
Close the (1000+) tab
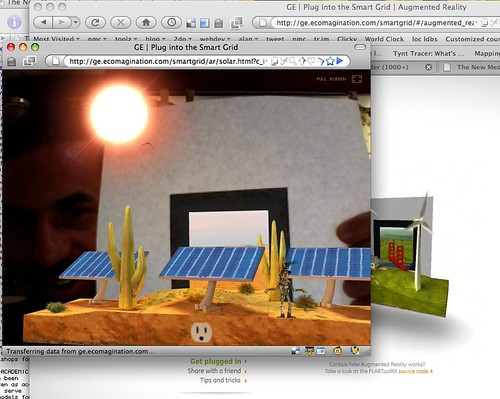429,67
